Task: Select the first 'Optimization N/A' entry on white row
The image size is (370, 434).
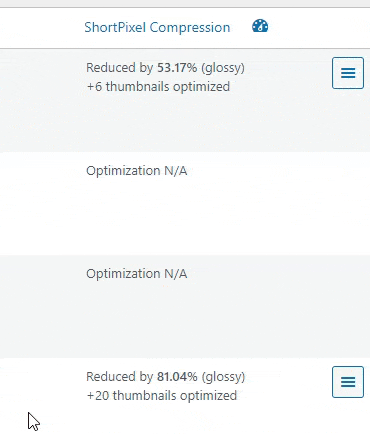Action: (x=137, y=171)
